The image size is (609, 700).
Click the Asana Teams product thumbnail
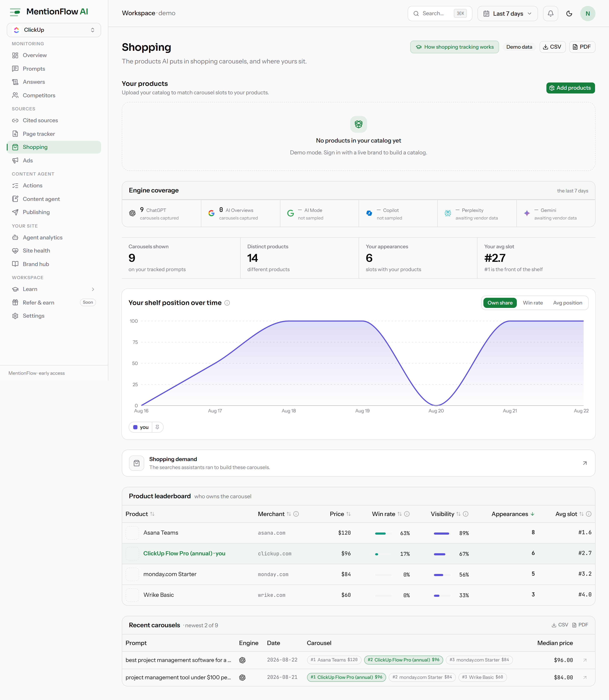coord(132,533)
